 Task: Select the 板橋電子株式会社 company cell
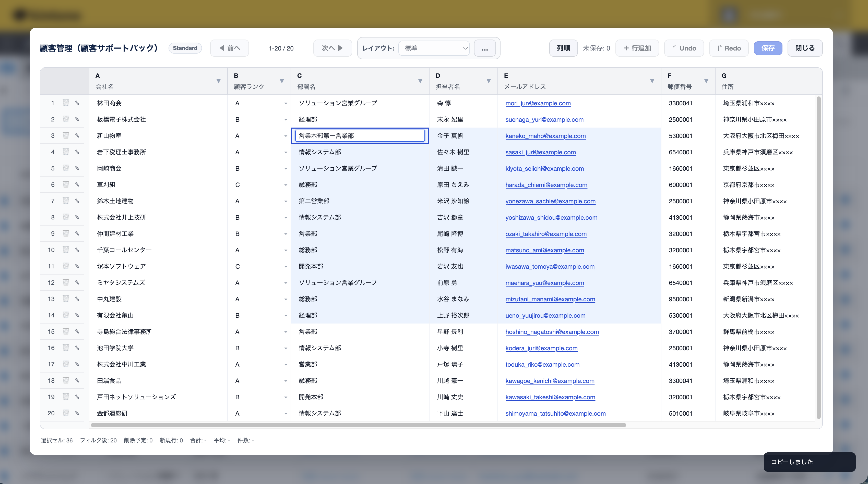(x=158, y=119)
